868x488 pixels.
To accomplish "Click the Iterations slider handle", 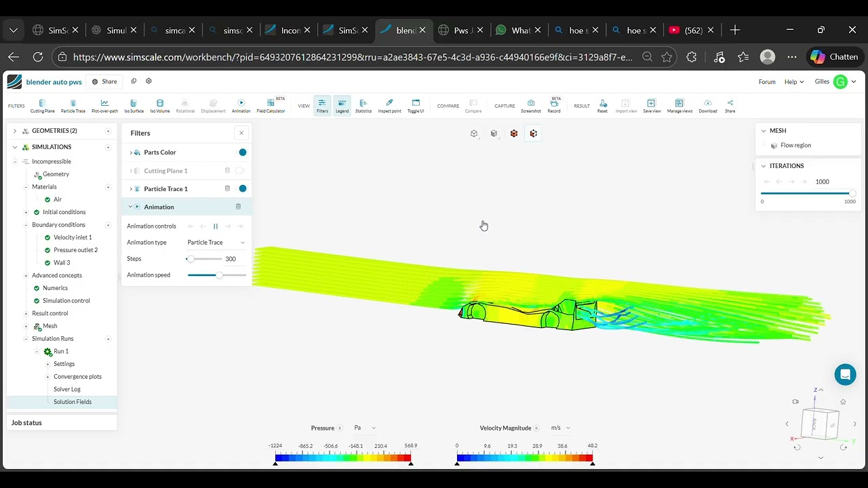I will (x=852, y=194).
